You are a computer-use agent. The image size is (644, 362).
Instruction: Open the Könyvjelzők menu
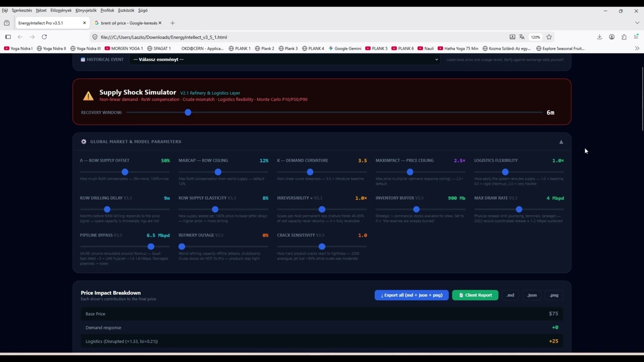[86, 10]
